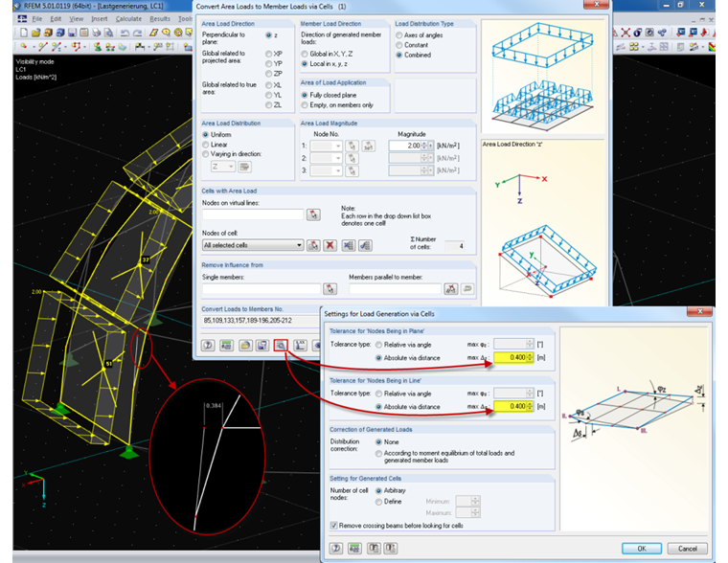Click highlighted max Δs 0.400 field
The image size is (728, 563).
click(x=511, y=406)
